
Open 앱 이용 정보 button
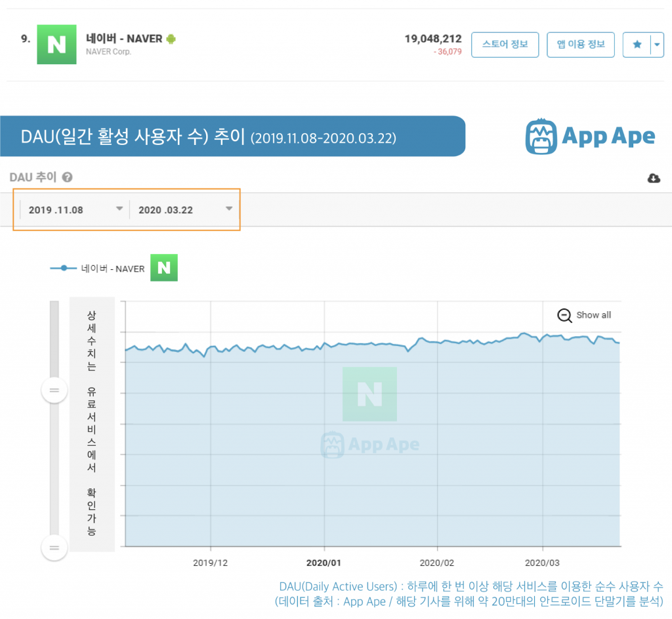580,45
